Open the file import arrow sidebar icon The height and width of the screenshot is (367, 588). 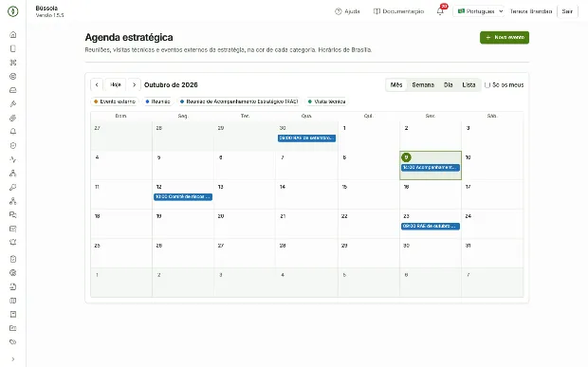pyautogui.click(x=12, y=286)
